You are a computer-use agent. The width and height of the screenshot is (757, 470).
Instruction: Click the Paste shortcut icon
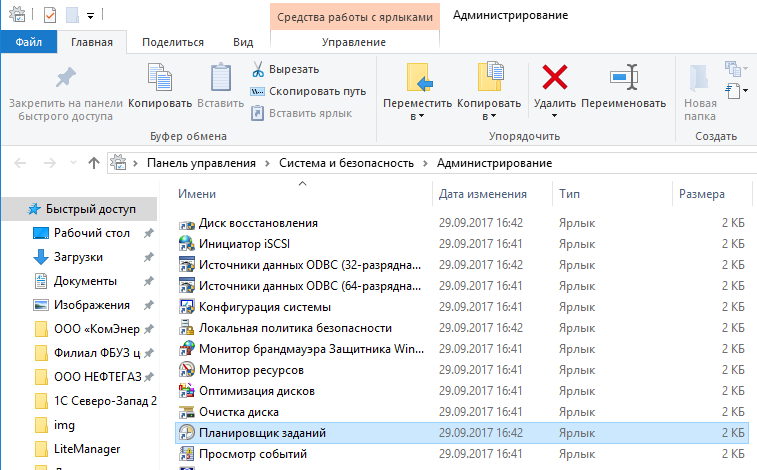pyautogui.click(x=257, y=113)
